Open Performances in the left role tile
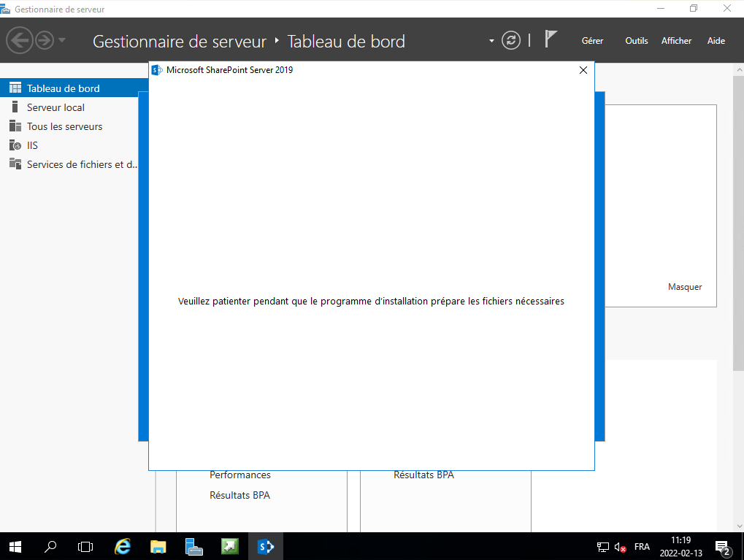Image resolution: width=744 pixels, height=560 pixels. [240, 475]
